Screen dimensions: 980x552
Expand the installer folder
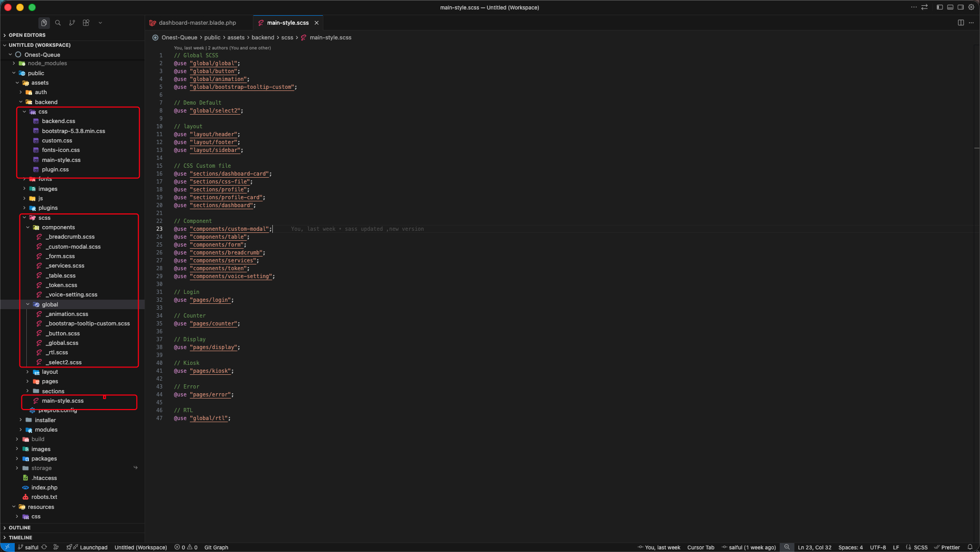(73, 420)
